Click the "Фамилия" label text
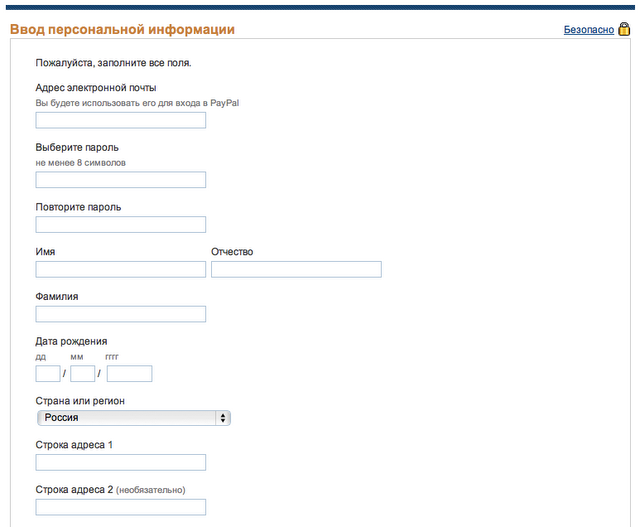Image resolution: width=640 pixels, height=527 pixels. [x=57, y=296]
